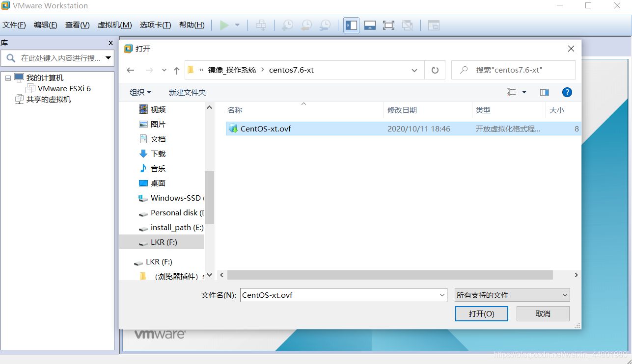Open the 组织 dropdown menu
Screen dimensions: 632x364
point(140,92)
